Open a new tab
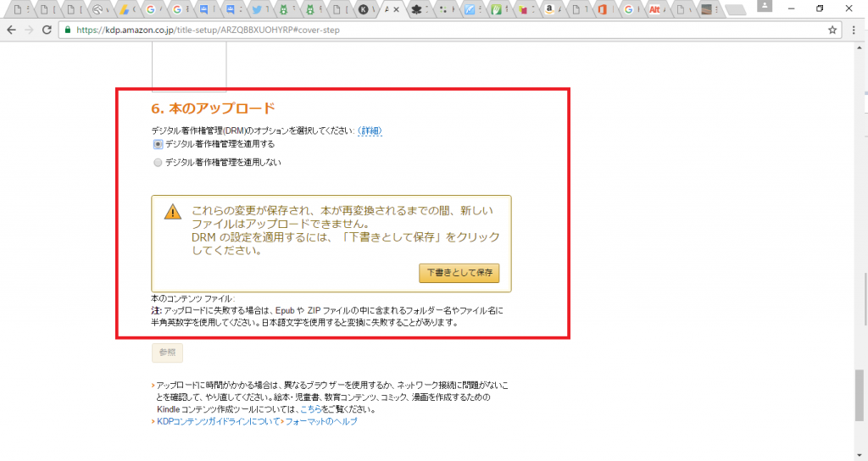This screenshot has width=868, height=461. click(x=735, y=10)
